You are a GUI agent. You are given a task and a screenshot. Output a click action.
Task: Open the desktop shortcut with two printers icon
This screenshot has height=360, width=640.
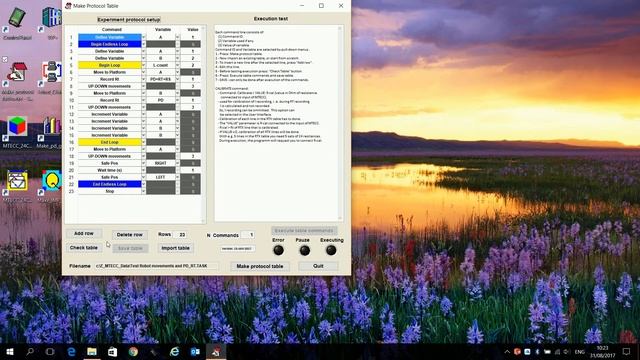(x=51, y=77)
